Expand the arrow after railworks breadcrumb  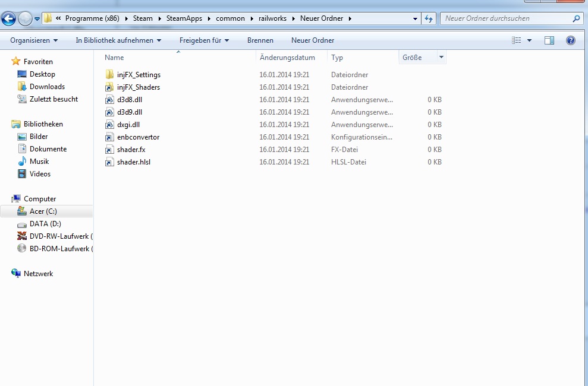tap(293, 18)
